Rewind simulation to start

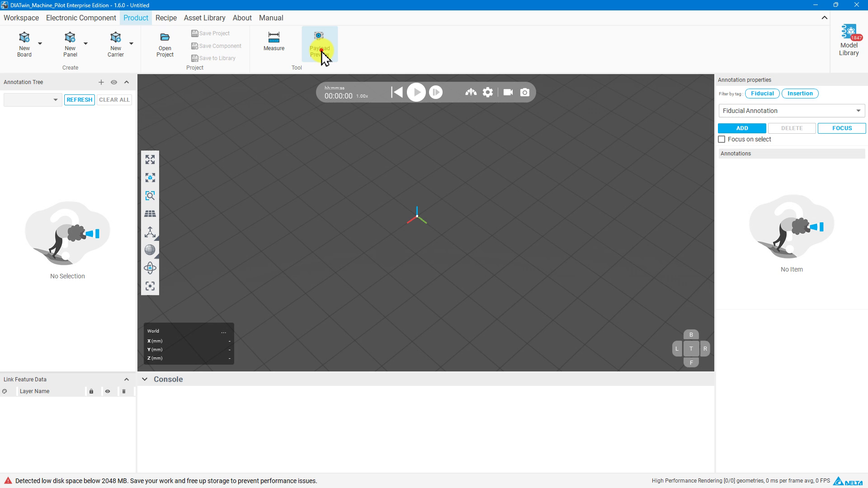pos(397,92)
